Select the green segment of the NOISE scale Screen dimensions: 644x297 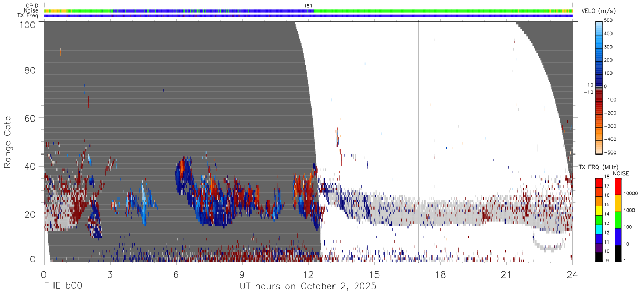pyautogui.click(x=618, y=220)
